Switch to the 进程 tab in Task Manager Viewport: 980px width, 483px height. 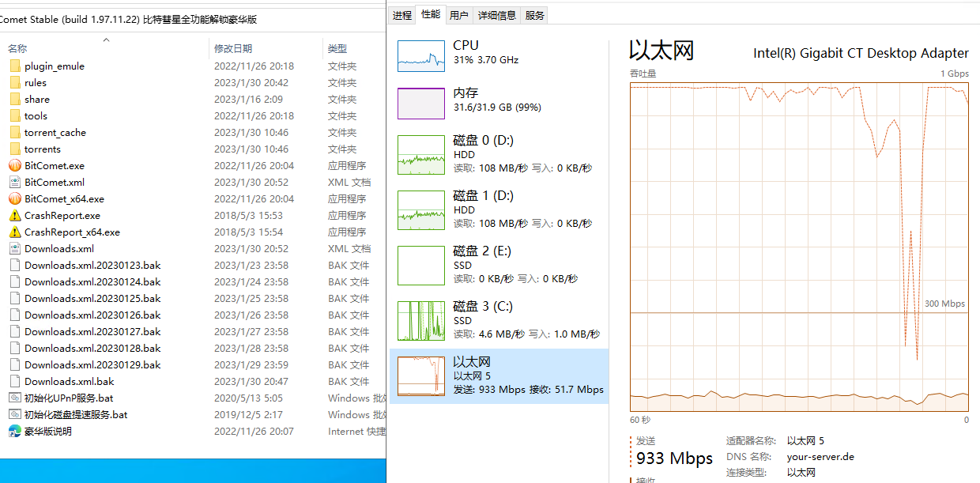tap(402, 15)
